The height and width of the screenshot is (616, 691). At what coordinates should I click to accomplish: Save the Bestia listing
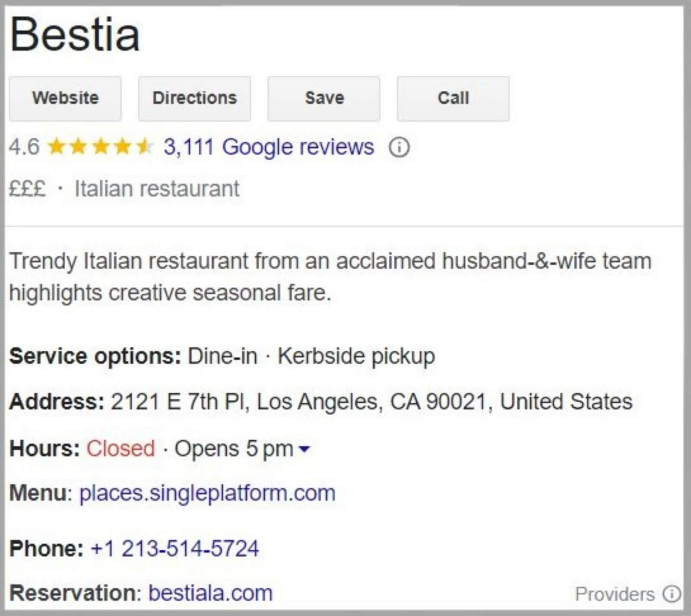323,98
